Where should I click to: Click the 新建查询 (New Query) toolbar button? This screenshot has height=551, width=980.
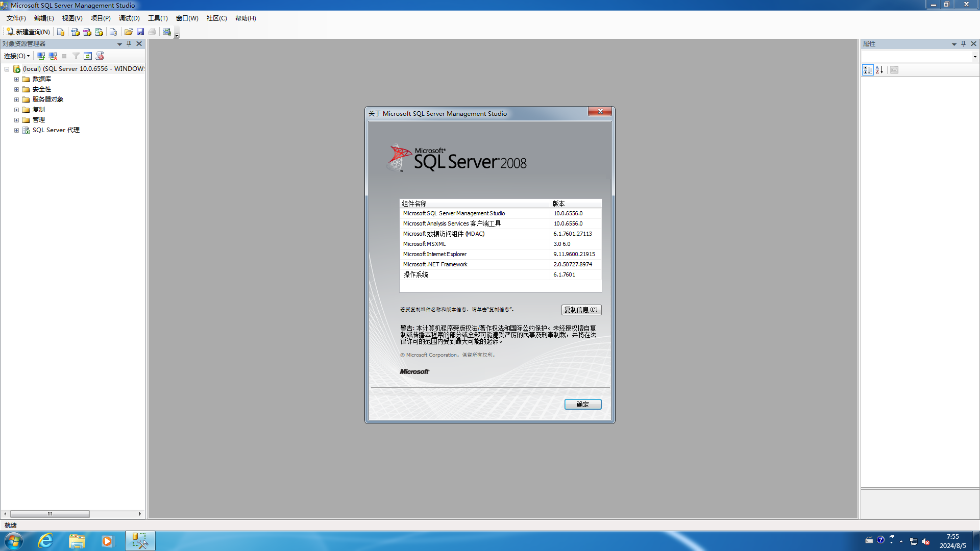coord(28,32)
